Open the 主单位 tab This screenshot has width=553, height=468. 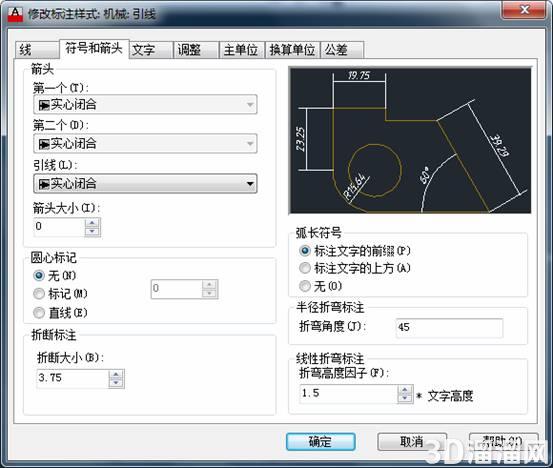[241, 50]
